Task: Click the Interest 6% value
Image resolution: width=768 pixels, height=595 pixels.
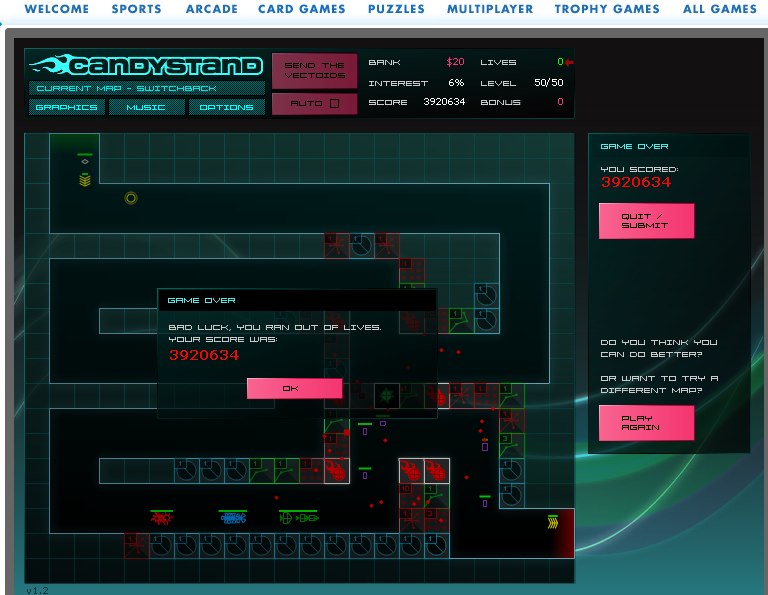Action: 456,83
